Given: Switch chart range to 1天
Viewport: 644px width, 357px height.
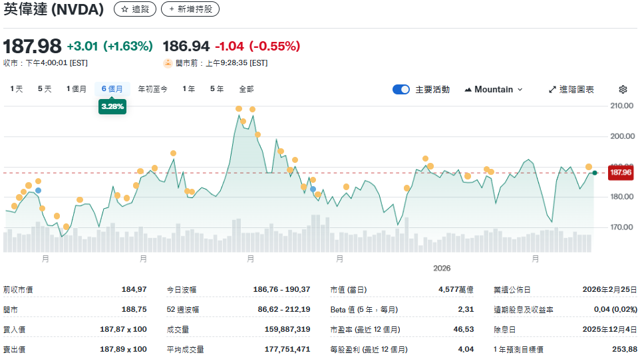Looking at the screenshot, I should pos(16,89).
